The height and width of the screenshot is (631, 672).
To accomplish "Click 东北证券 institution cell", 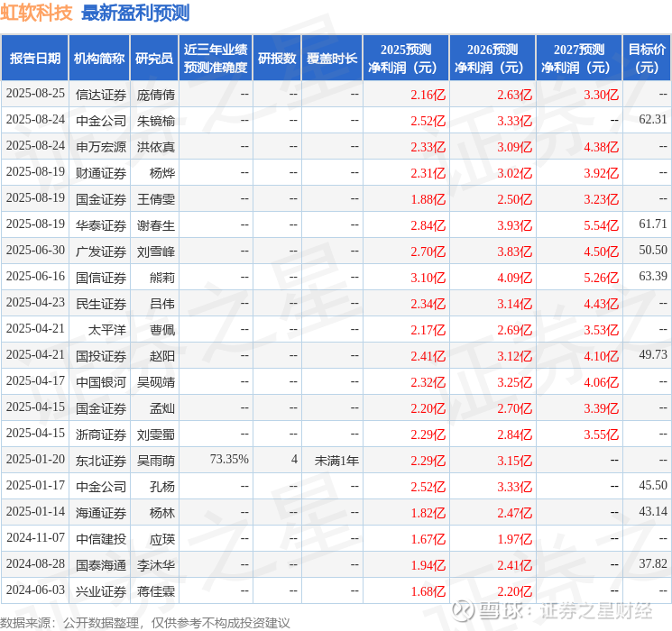I will (x=101, y=461).
